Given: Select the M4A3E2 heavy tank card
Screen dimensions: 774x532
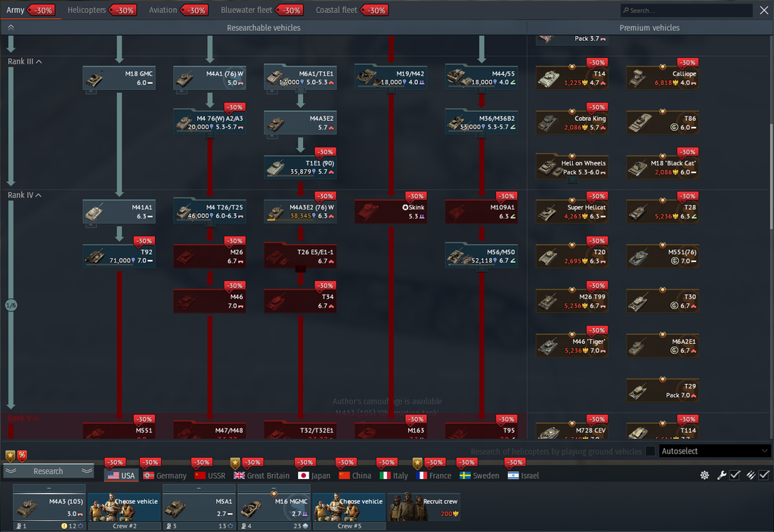Looking at the screenshot, I should click(x=300, y=122).
